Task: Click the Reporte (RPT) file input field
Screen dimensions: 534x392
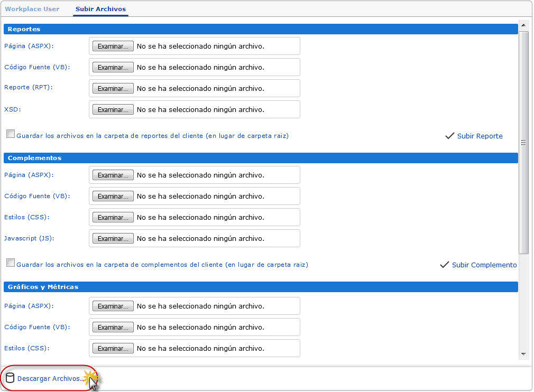Action: pyautogui.click(x=195, y=88)
